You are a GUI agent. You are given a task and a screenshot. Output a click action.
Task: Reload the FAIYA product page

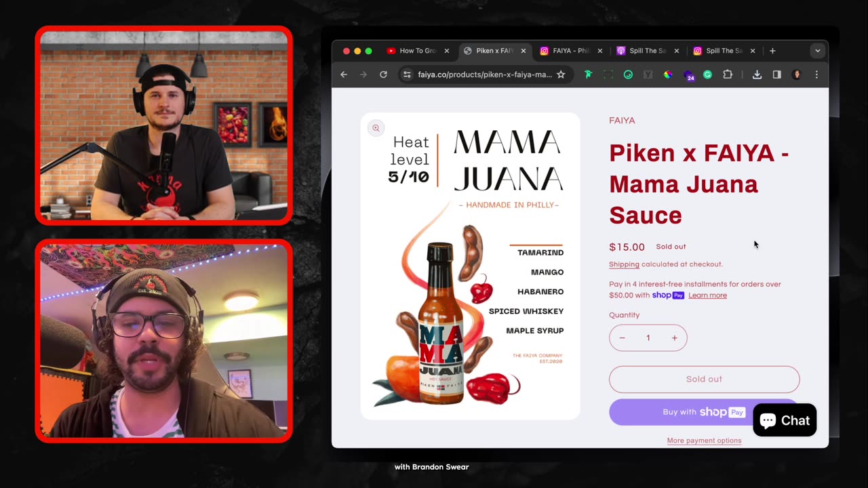pyautogui.click(x=383, y=75)
